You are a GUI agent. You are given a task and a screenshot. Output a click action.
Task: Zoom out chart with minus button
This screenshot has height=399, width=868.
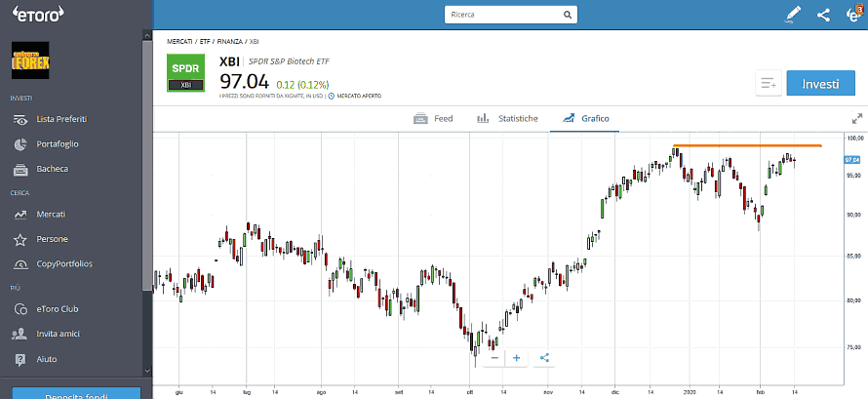coord(494,358)
